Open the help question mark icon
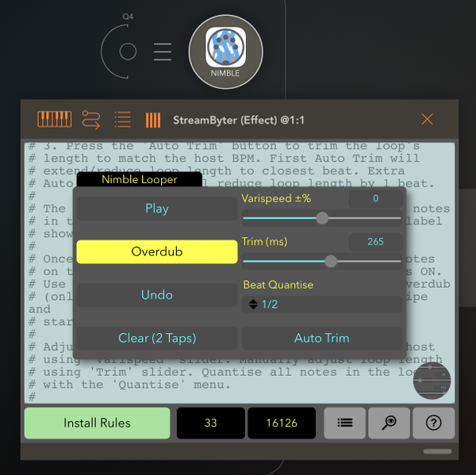The height and width of the screenshot is (475, 476). tap(433, 423)
